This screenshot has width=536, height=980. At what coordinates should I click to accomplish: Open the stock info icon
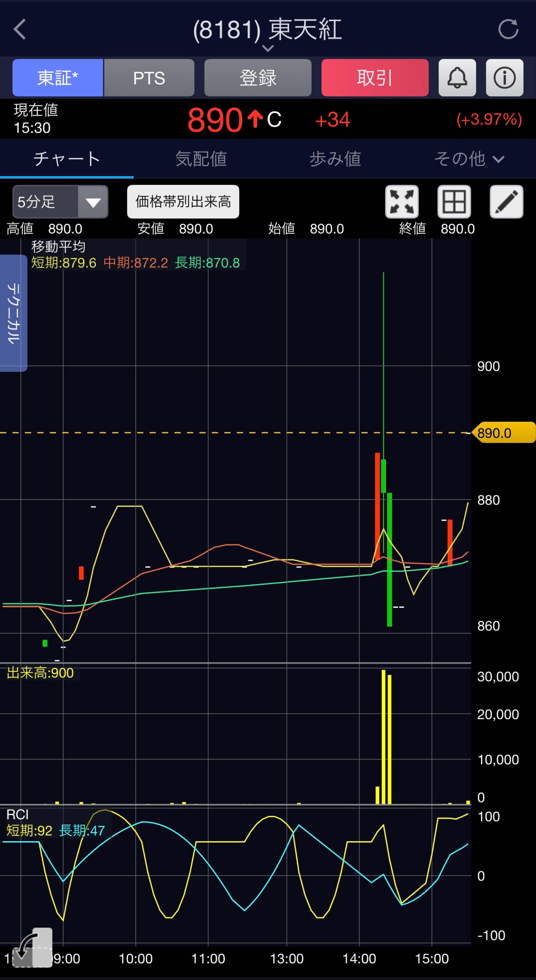[x=504, y=78]
